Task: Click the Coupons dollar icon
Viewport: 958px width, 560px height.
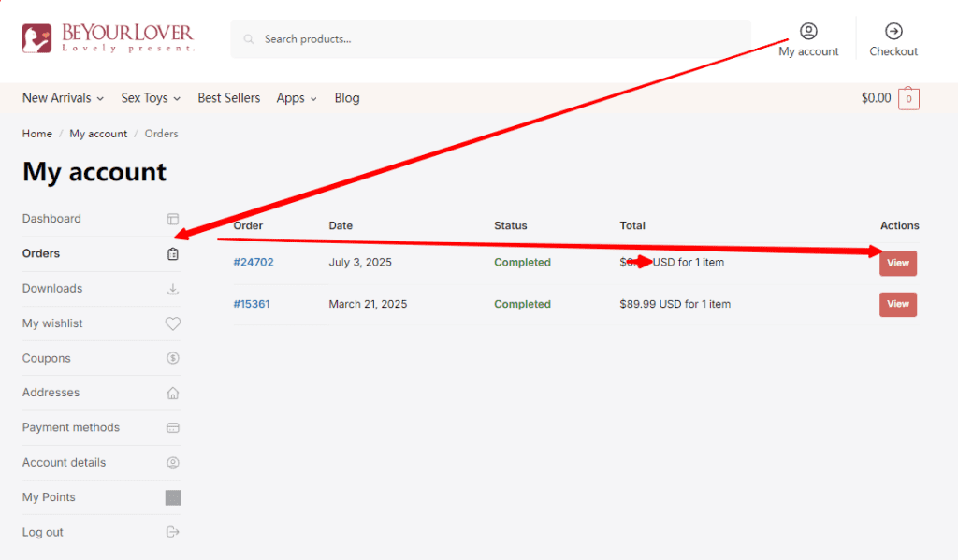Action: pos(172,358)
